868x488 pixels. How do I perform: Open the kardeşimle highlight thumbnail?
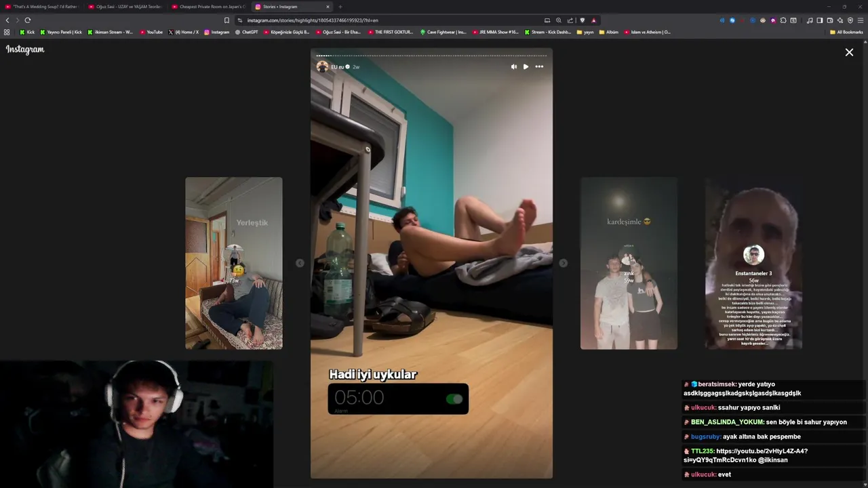(x=629, y=263)
